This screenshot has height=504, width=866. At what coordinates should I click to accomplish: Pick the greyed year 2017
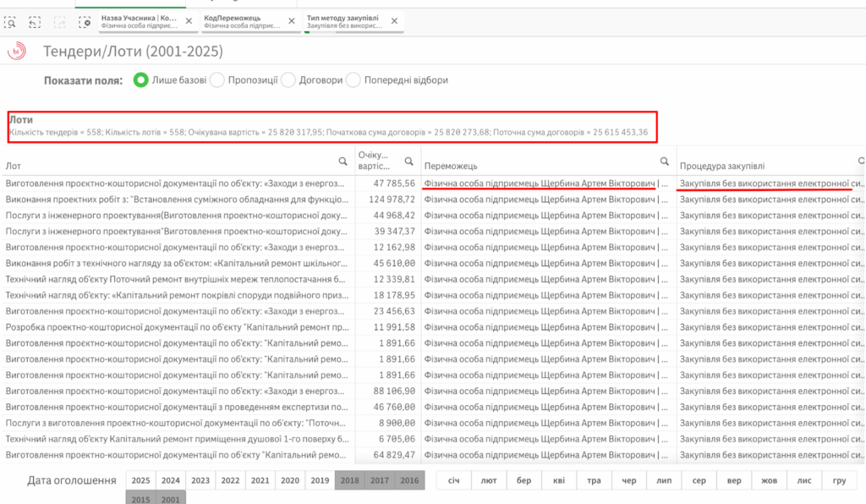pyautogui.click(x=380, y=480)
